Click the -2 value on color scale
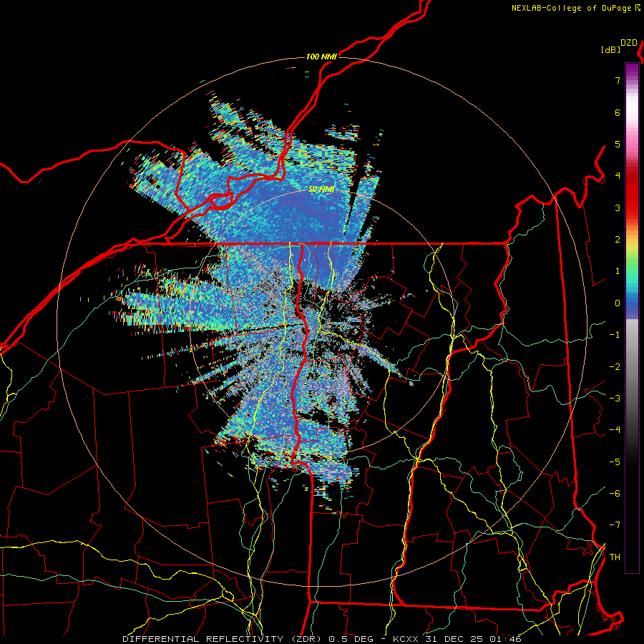 click(x=615, y=366)
